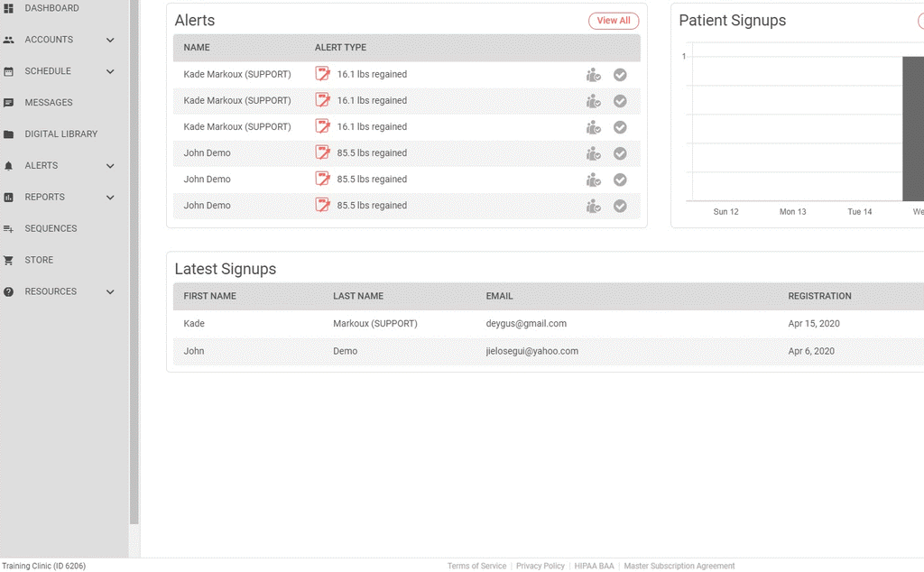Expand the Reports section chevron
This screenshot has width=924, height=572.
[110, 198]
